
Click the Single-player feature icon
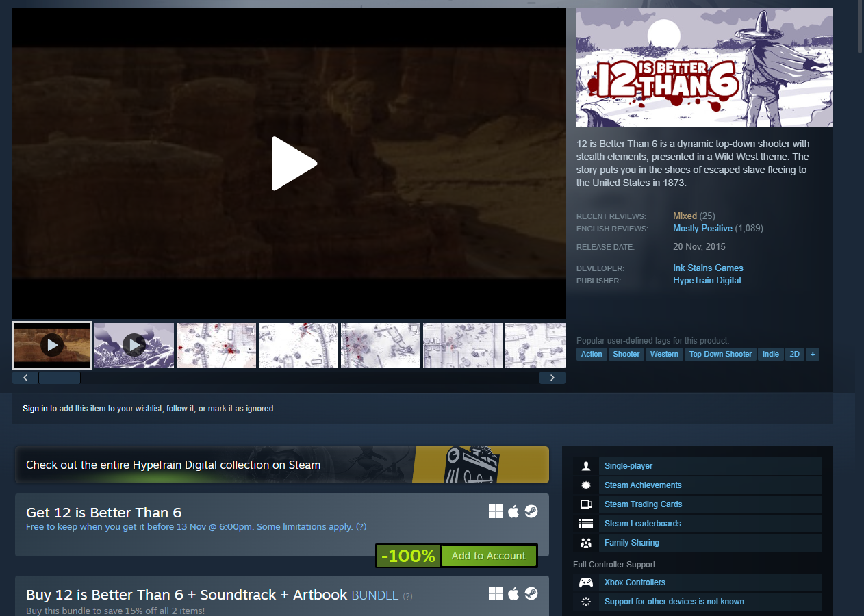(586, 466)
